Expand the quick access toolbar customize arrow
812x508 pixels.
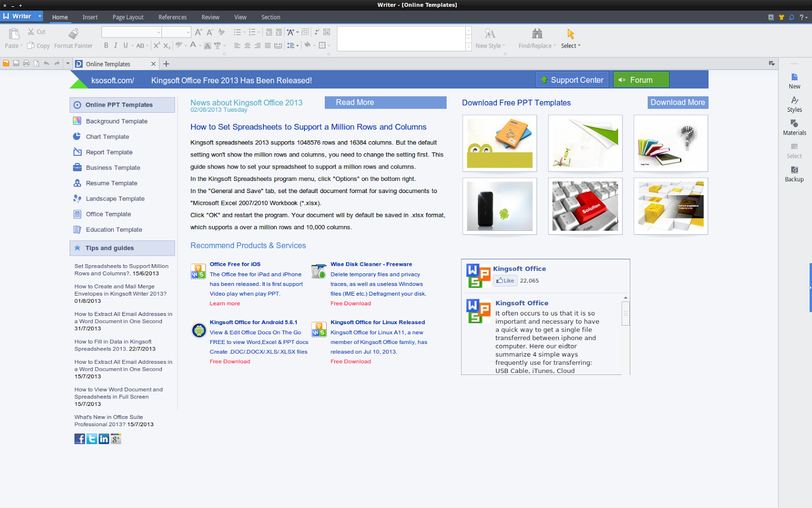(x=67, y=63)
